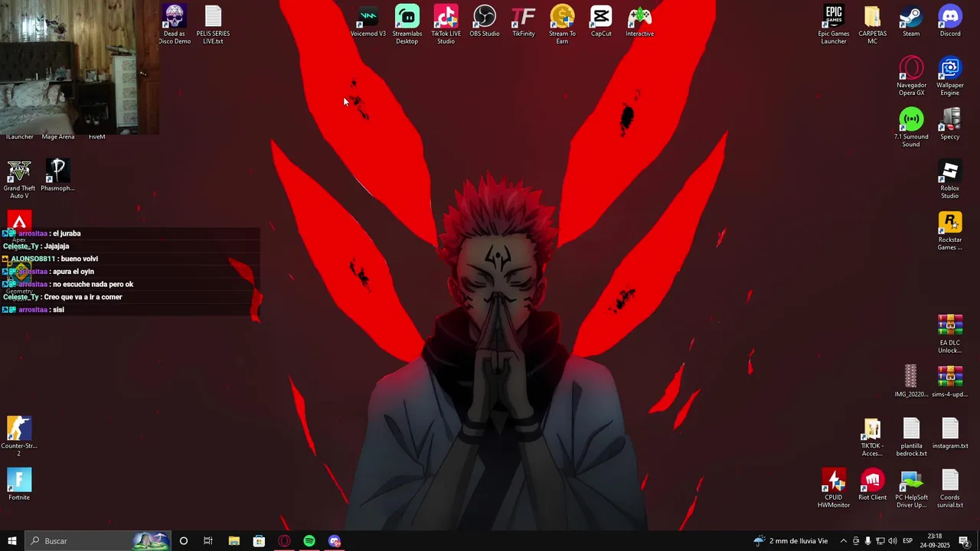The height and width of the screenshot is (551, 980).
Task: Switch to the Discord-like app in taskbar
Action: (x=335, y=541)
